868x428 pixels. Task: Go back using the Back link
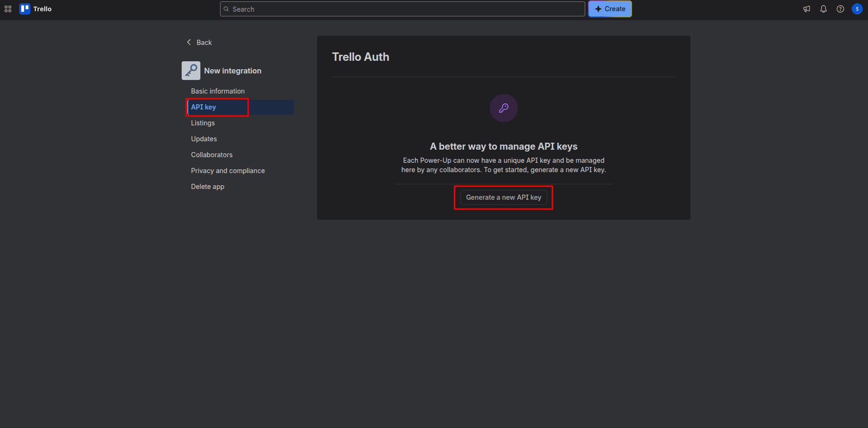pos(204,43)
